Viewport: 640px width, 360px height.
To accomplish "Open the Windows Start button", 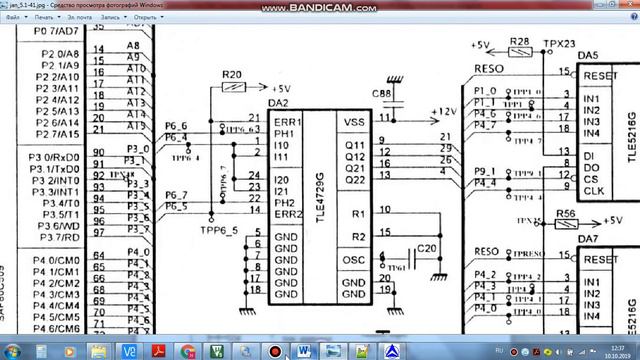I will 12,351.
